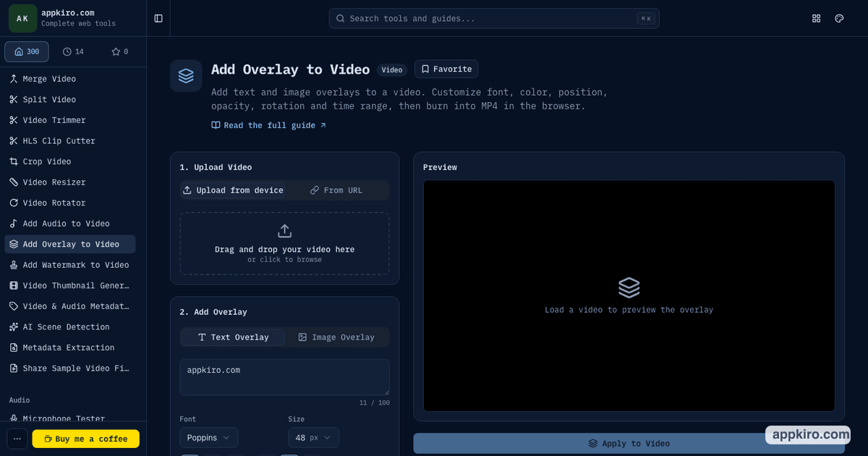Select the Text Overlay tab
The width and height of the screenshot is (868, 456).
tap(233, 337)
